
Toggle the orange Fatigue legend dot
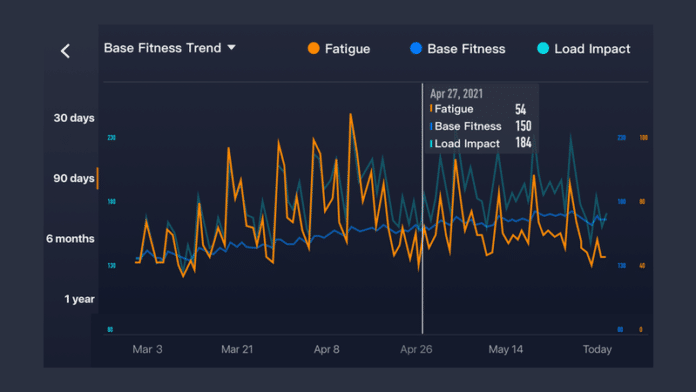pyautogui.click(x=313, y=48)
